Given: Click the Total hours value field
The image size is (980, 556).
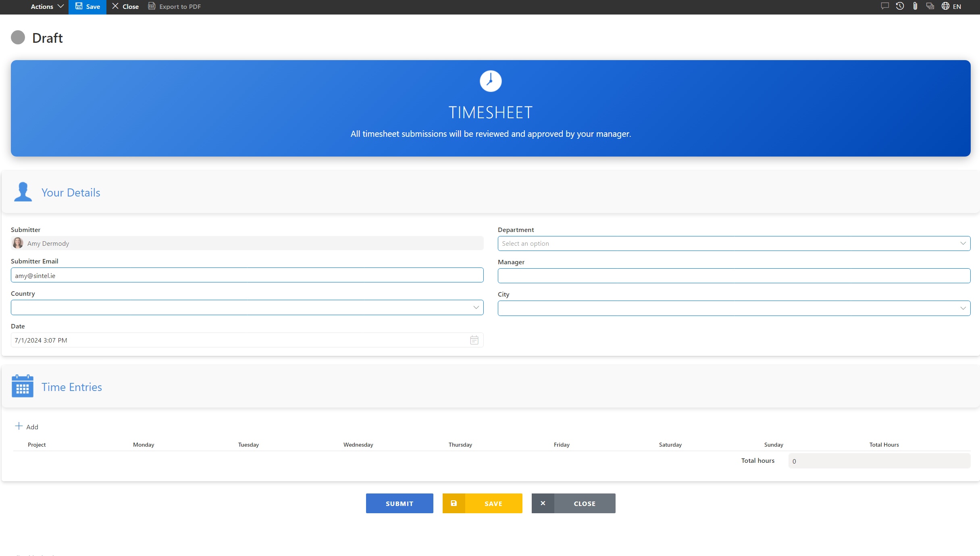Looking at the screenshot, I should pyautogui.click(x=879, y=460).
